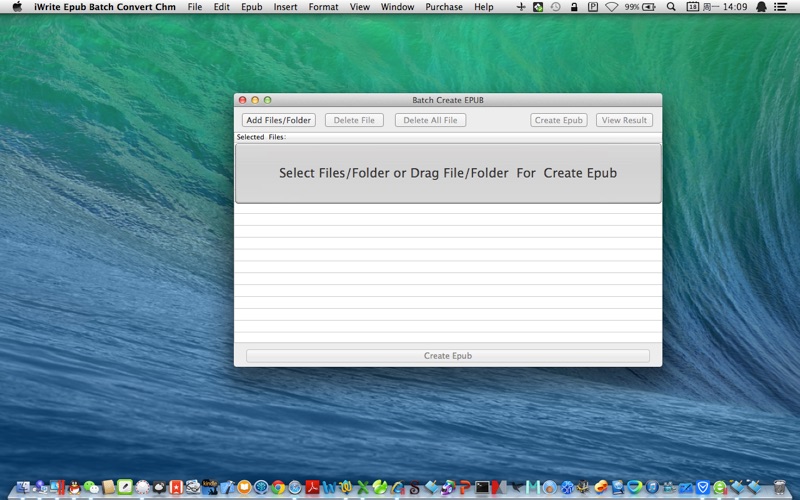Click the Delete All File button
Image resolution: width=800 pixels, height=500 pixels.
pyautogui.click(x=430, y=120)
